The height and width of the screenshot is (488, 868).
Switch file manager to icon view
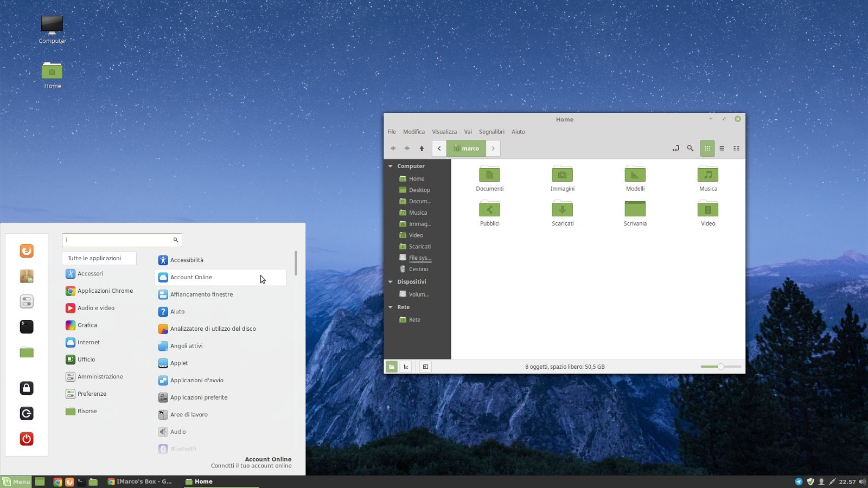point(707,148)
